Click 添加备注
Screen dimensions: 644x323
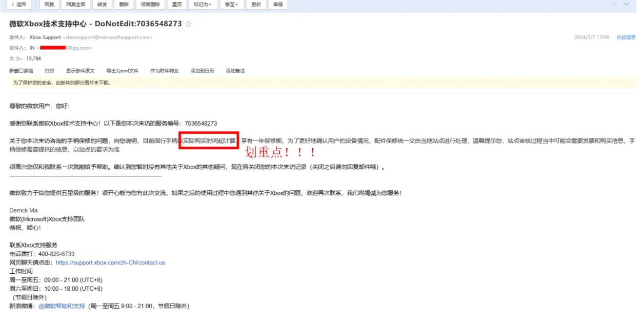[235, 71]
